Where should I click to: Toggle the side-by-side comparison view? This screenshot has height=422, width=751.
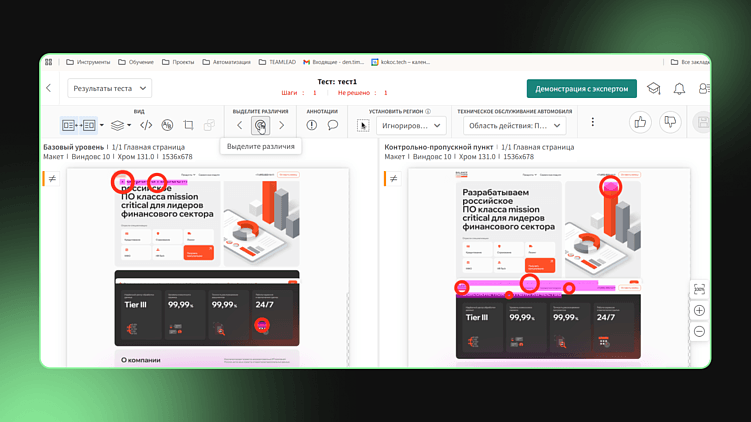(79, 125)
